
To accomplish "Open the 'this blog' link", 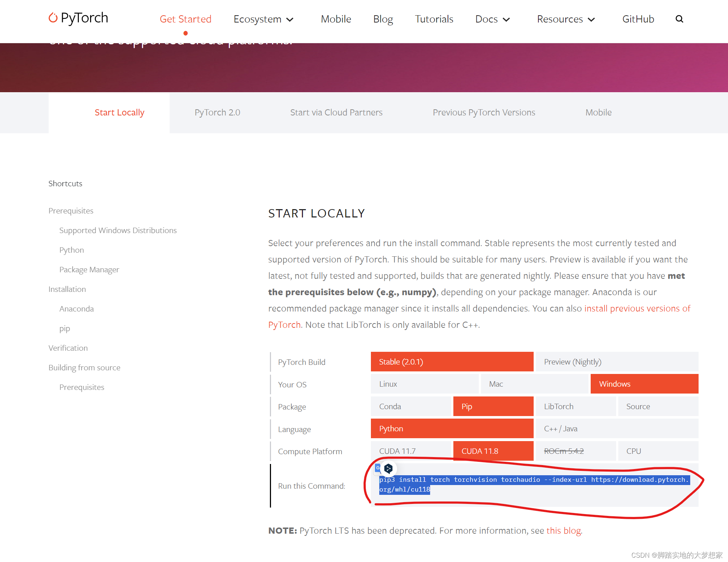I will point(563,530).
